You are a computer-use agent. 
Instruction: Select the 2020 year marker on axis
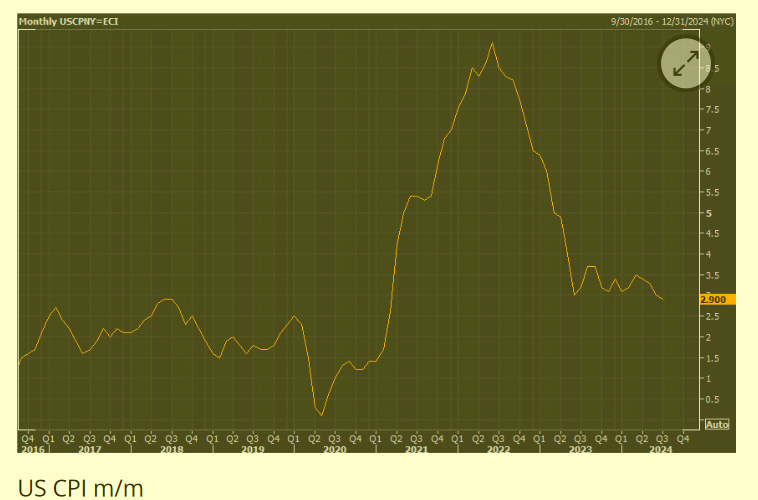coord(334,450)
